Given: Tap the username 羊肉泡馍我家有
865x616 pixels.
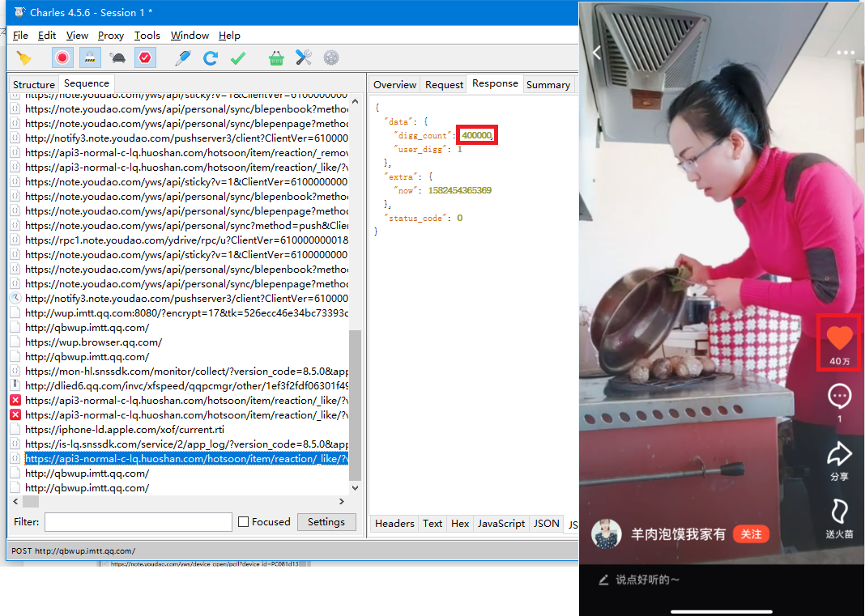Looking at the screenshot, I should pyautogui.click(x=678, y=534).
